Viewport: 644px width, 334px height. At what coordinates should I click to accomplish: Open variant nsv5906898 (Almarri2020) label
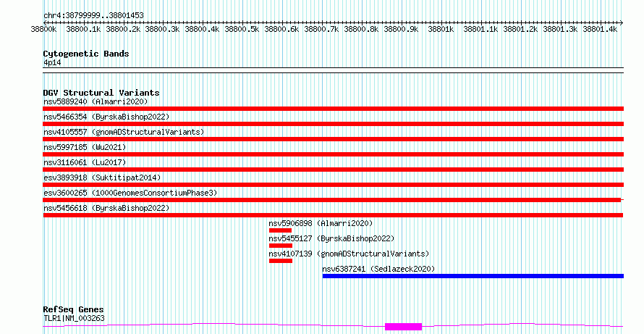321,223
